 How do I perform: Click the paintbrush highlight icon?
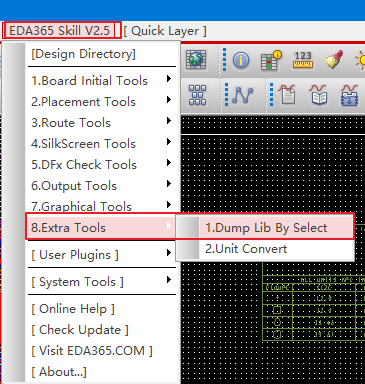pos(334,60)
